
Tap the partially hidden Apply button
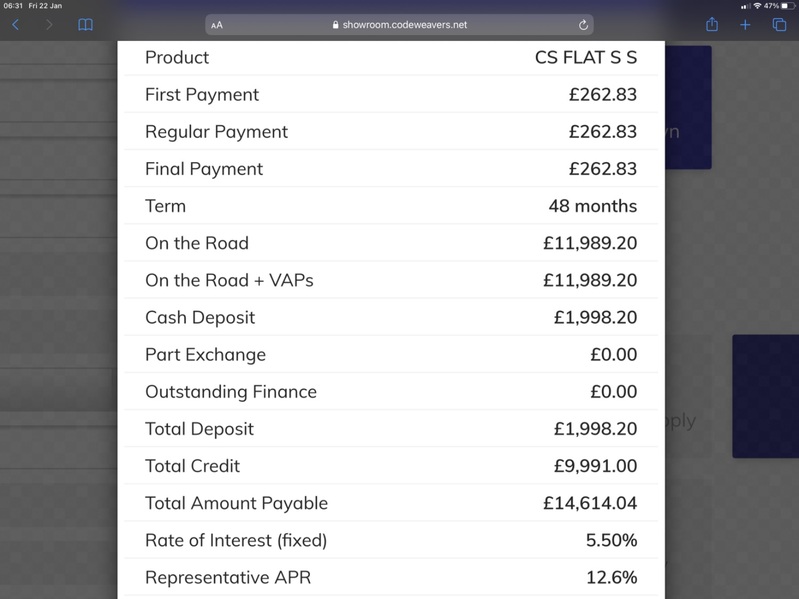680,421
